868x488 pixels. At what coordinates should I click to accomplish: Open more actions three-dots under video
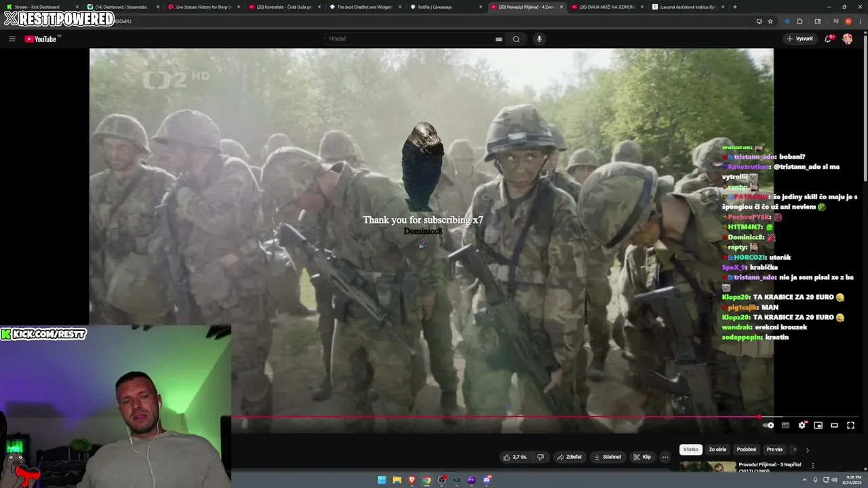pos(665,457)
